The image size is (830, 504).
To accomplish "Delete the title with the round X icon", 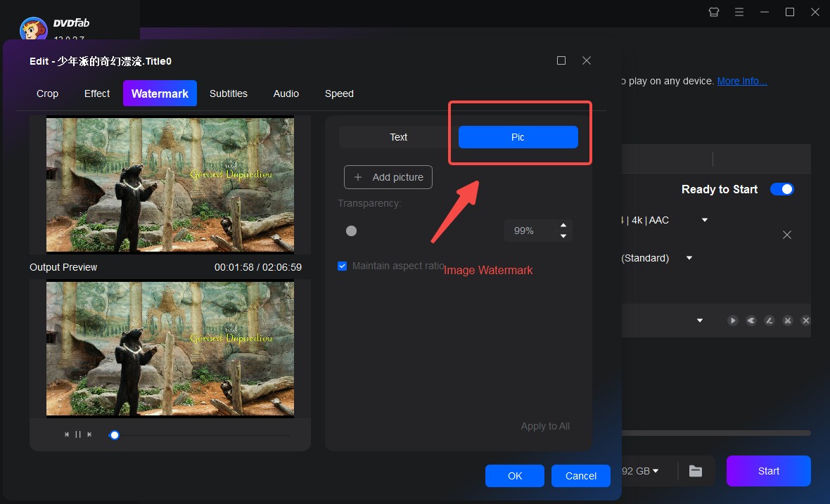I will (805, 321).
